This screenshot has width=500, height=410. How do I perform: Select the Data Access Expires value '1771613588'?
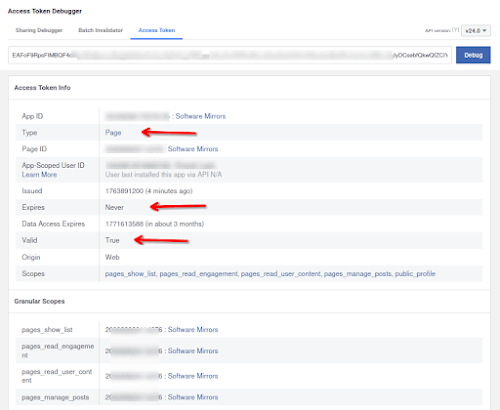click(124, 224)
